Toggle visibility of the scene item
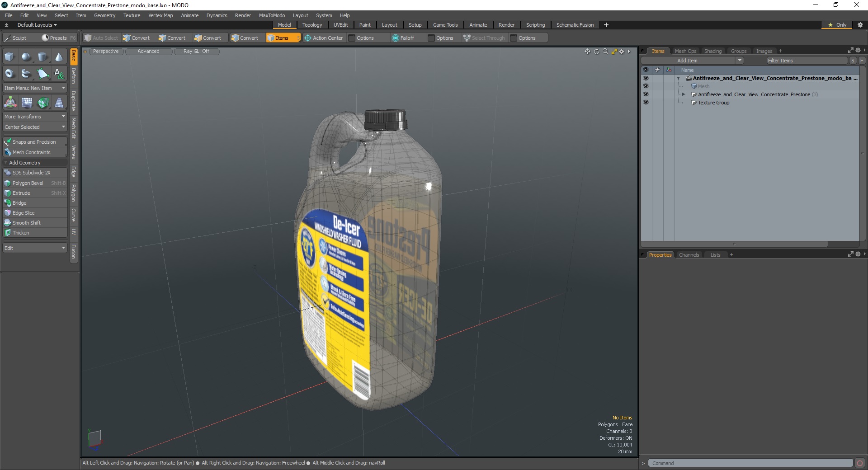Screen dimensions: 868x470 tap(646, 78)
